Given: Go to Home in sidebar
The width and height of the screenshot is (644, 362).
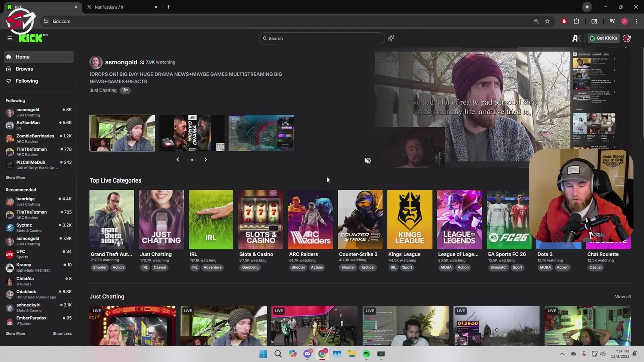Looking at the screenshot, I should pos(38,57).
